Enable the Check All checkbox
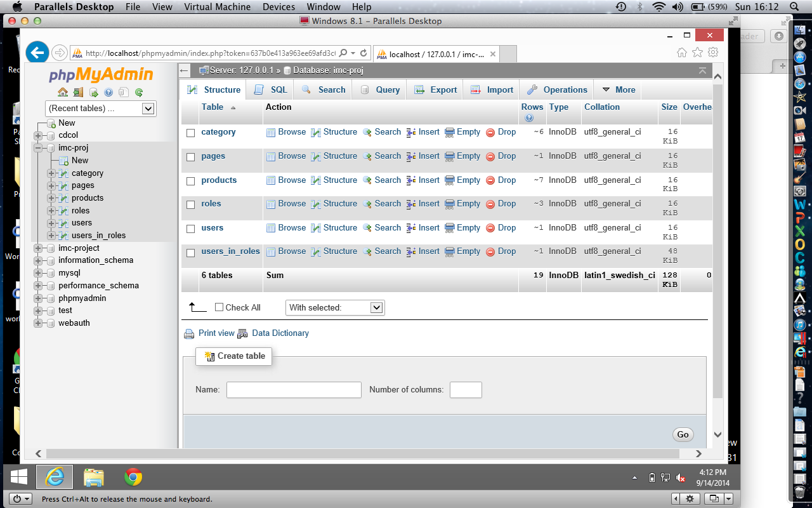 [219, 307]
